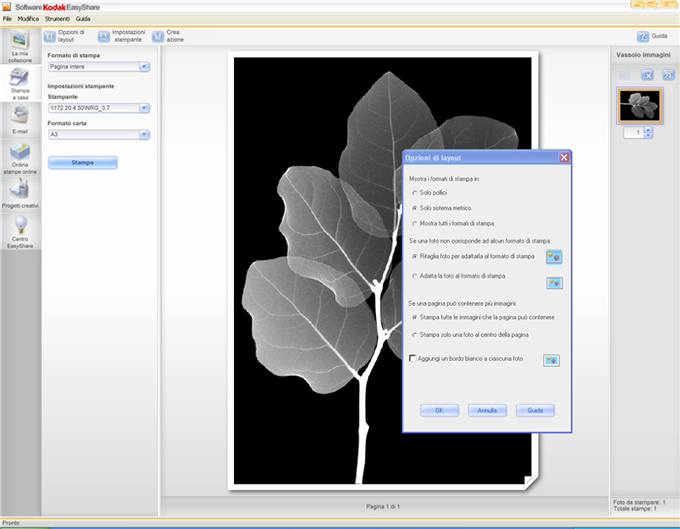
Task: Click the Stampa button
Action: tap(82, 163)
